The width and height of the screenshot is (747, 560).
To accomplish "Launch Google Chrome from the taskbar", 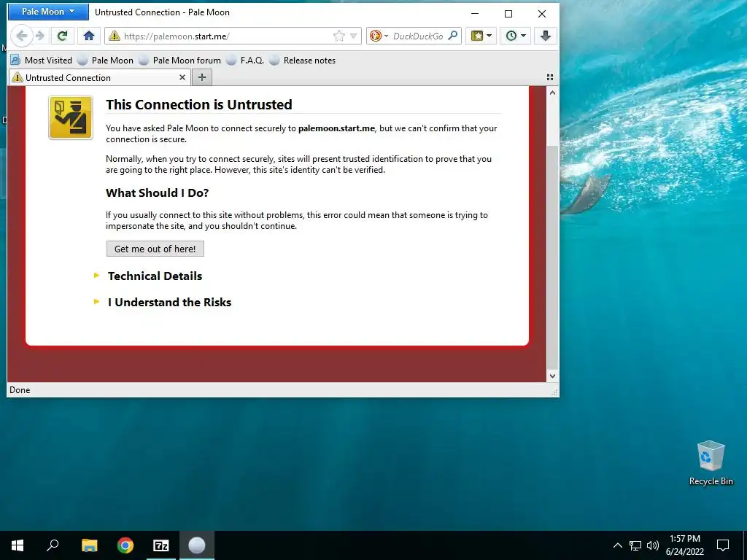I will pyautogui.click(x=125, y=545).
